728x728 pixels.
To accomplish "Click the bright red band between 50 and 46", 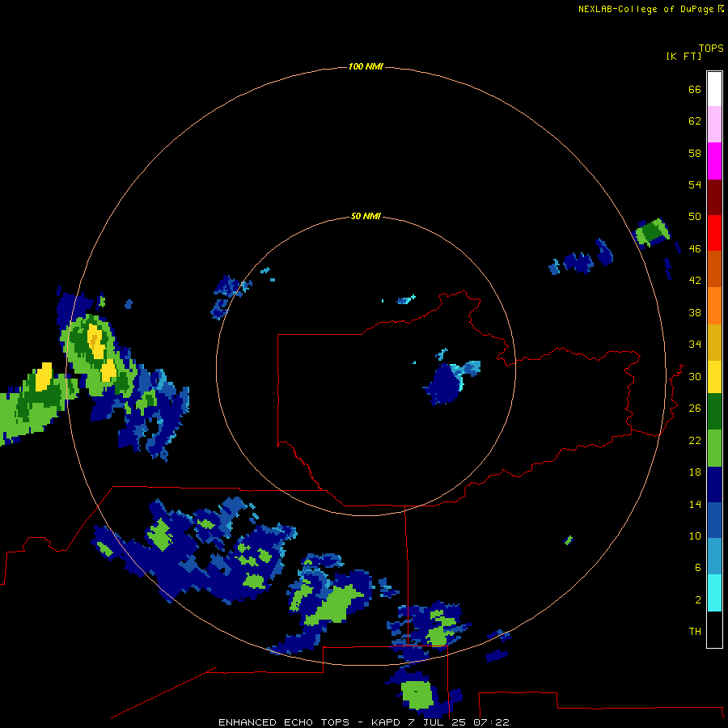I will click(714, 233).
